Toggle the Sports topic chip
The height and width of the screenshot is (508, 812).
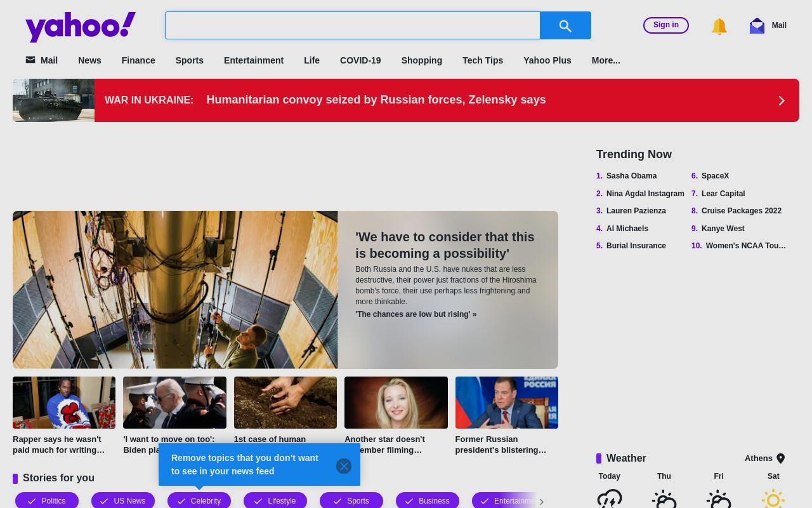[351, 501]
